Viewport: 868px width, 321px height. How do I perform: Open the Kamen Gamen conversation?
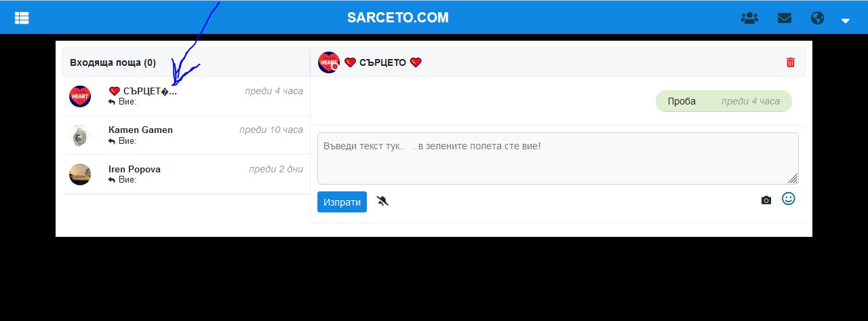click(186, 135)
